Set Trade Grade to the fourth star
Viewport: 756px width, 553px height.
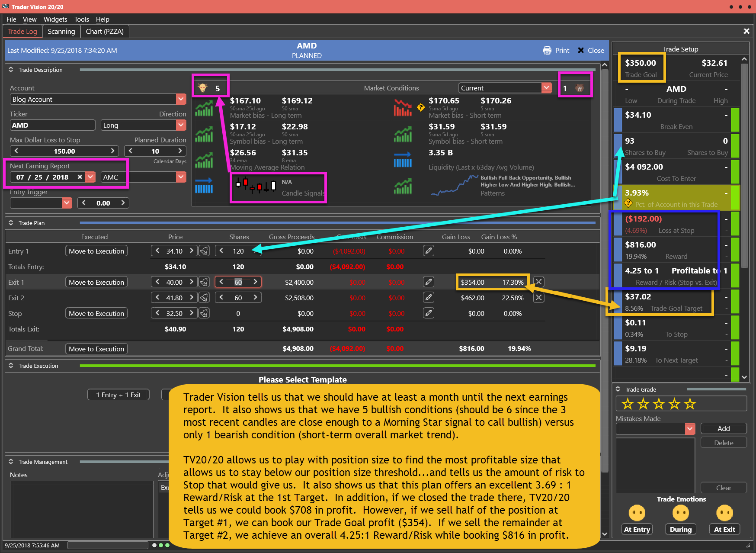coord(674,404)
